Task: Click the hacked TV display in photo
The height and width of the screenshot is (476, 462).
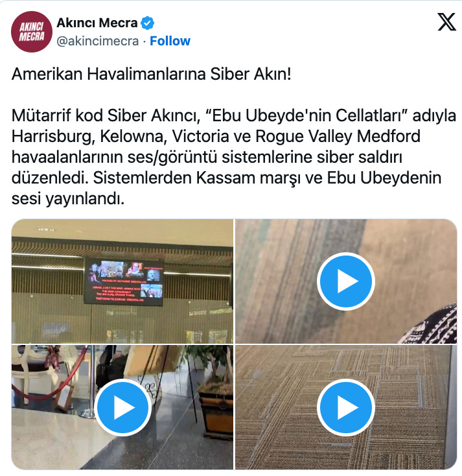Action: coord(124,281)
